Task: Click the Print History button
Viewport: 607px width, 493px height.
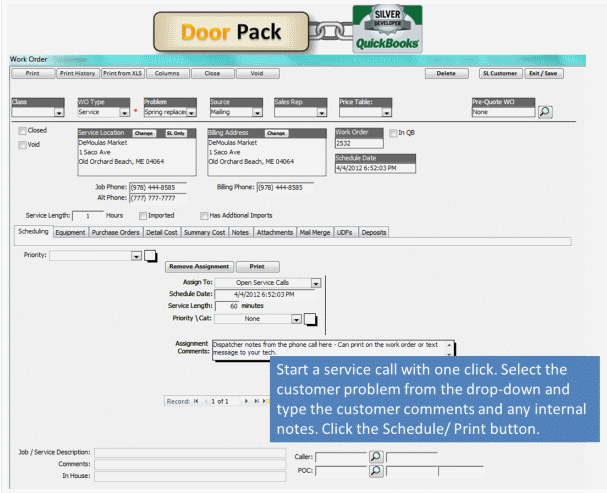Action: point(77,73)
